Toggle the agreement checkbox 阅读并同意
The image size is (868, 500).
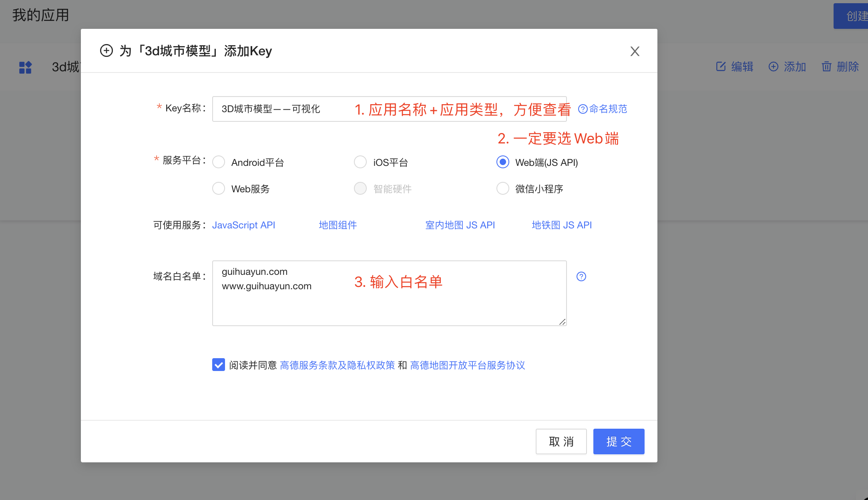click(x=219, y=365)
